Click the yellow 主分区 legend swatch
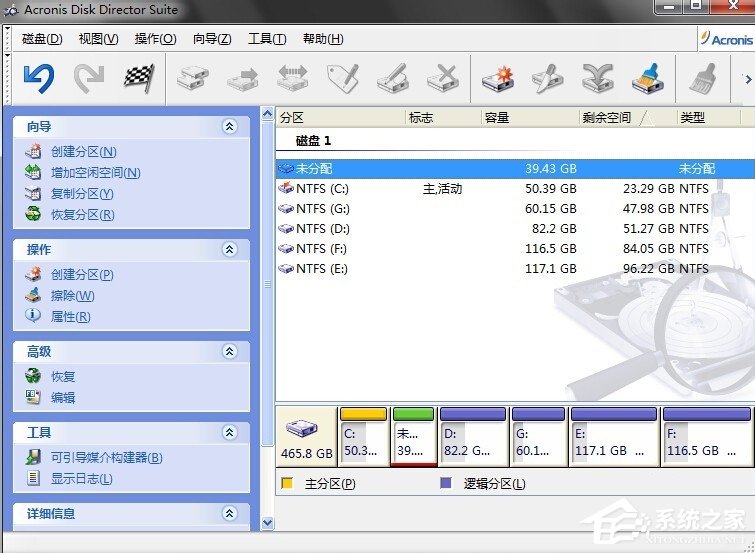This screenshot has height=553, width=755. (x=287, y=484)
